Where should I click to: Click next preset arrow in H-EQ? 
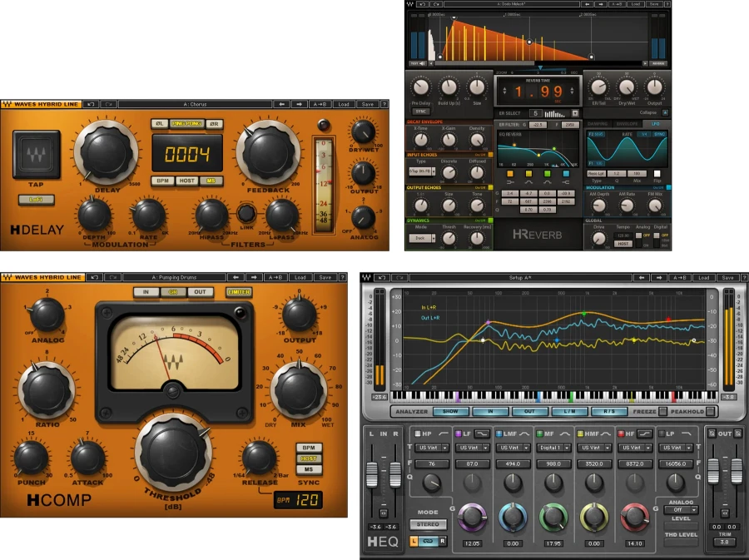(x=659, y=277)
